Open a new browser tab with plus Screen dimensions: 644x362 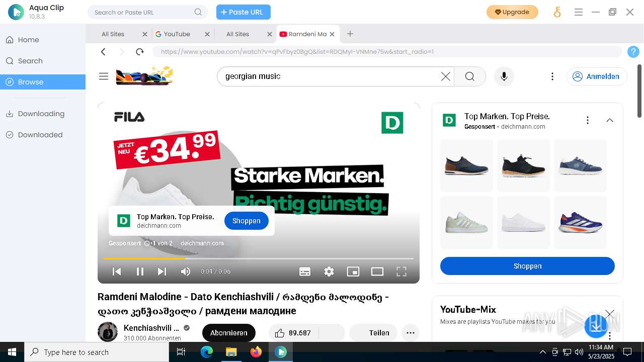(350, 34)
